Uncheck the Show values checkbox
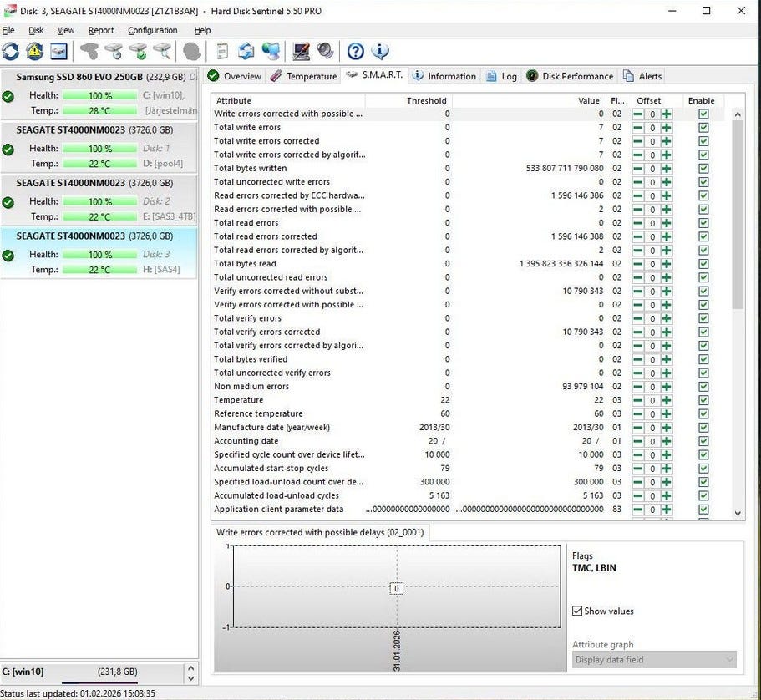 click(577, 611)
